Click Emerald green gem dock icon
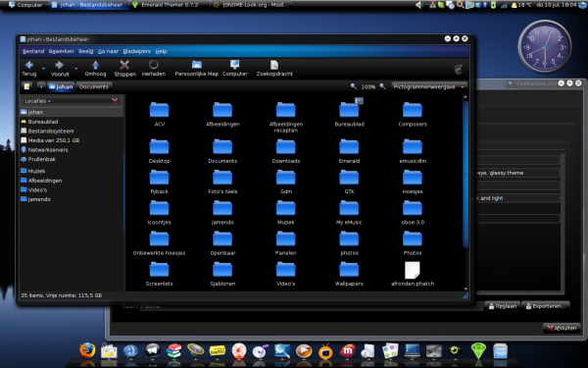Viewport: 588px width, 368px height. [x=478, y=350]
